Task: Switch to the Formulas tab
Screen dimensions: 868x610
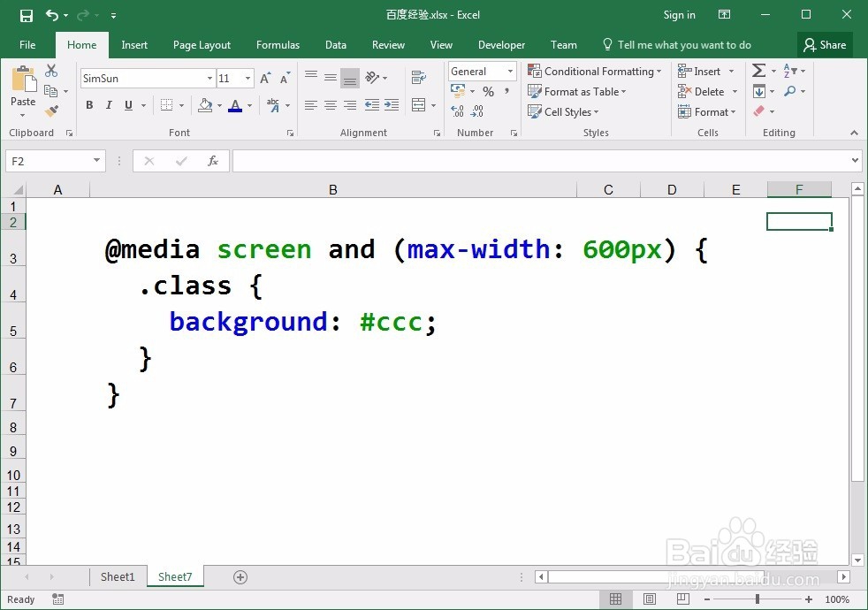Action: 278,45
